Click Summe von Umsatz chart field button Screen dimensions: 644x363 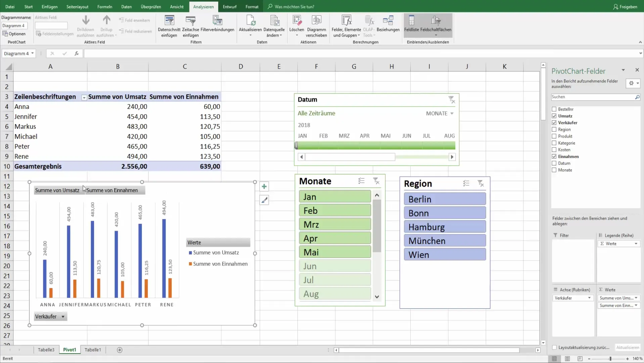57,190
